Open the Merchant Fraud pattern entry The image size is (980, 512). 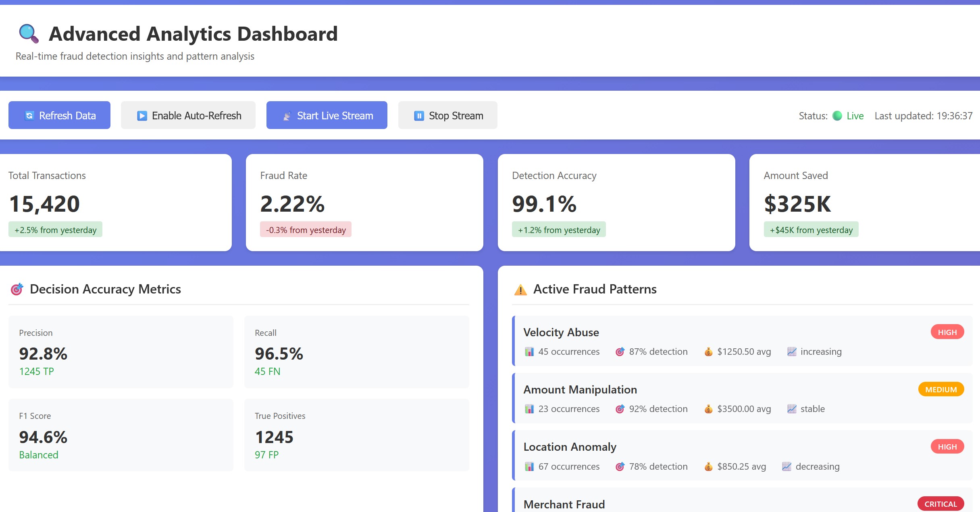[x=564, y=504]
